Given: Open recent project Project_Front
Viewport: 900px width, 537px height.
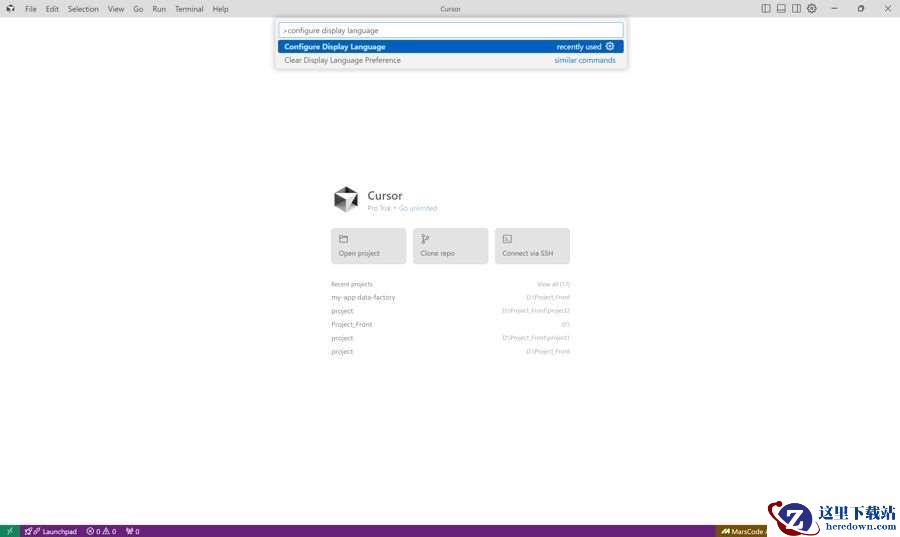Looking at the screenshot, I should [451, 324].
